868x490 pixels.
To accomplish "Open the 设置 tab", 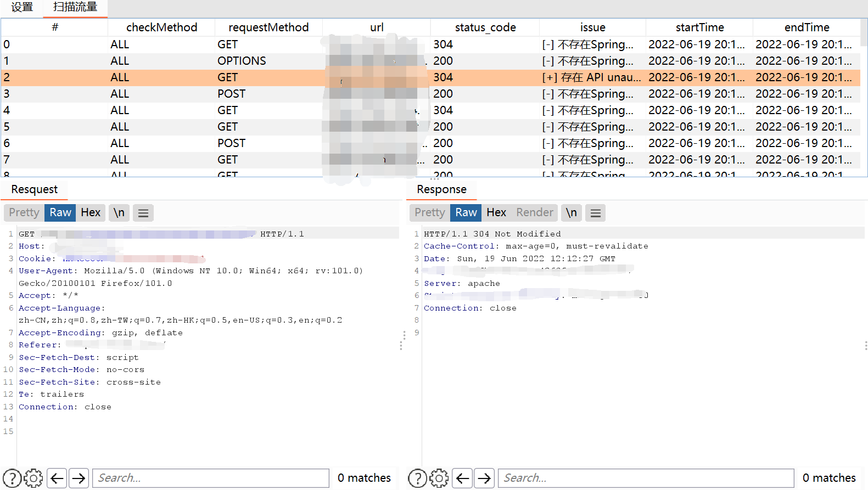I will [x=22, y=8].
